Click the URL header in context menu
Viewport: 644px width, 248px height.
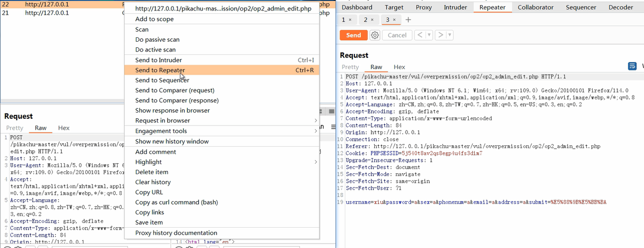(x=222, y=9)
